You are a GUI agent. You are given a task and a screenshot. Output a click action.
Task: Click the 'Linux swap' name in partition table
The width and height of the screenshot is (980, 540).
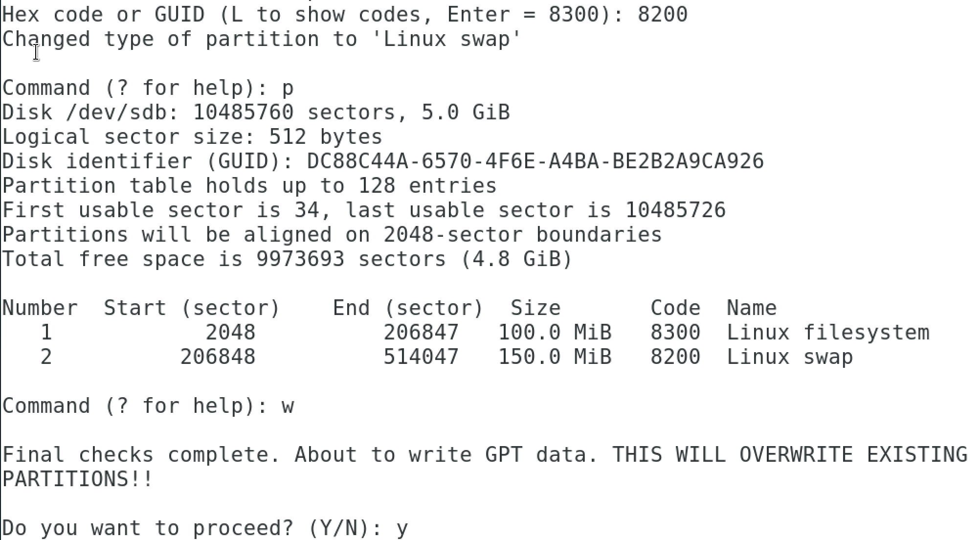(x=789, y=357)
